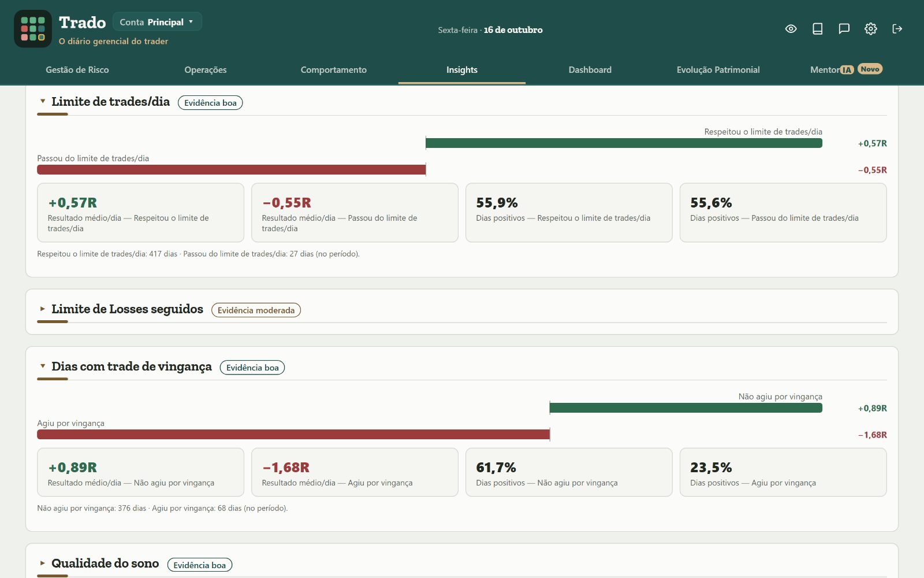Click red bar Agiu por vingança
The image size is (924, 578).
pos(293,435)
